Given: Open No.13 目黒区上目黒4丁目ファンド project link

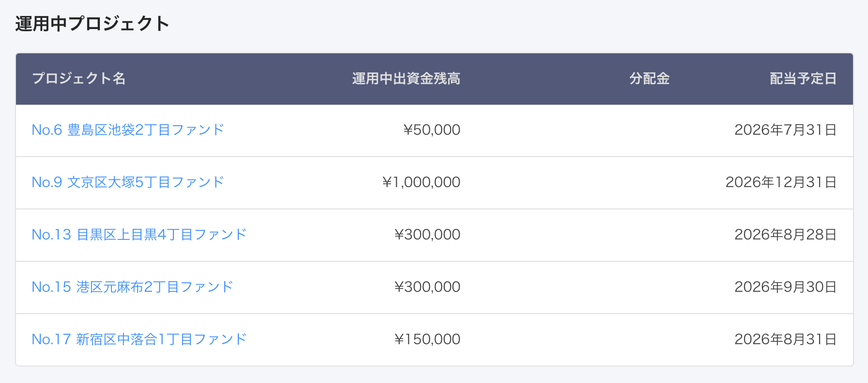Looking at the screenshot, I should pyautogui.click(x=139, y=235).
